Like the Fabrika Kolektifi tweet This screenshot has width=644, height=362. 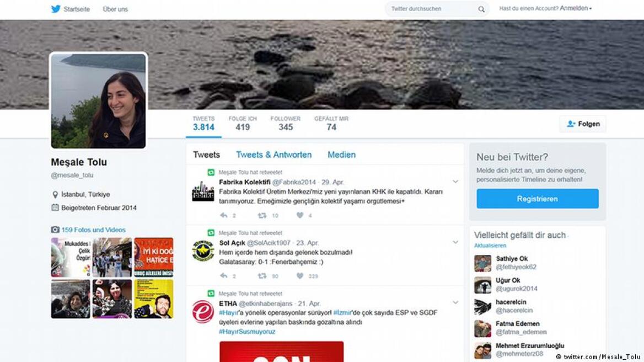click(300, 215)
